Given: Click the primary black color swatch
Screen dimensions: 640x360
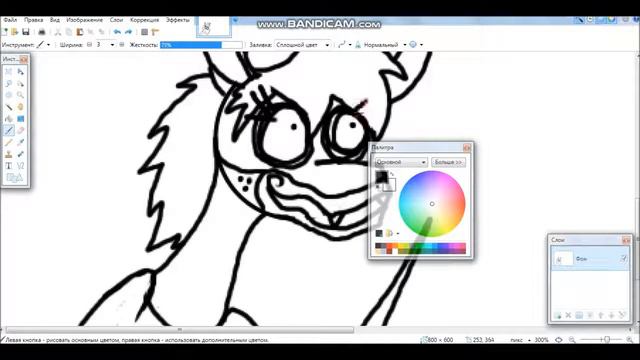Looking at the screenshot, I should (x=381, y=177).
